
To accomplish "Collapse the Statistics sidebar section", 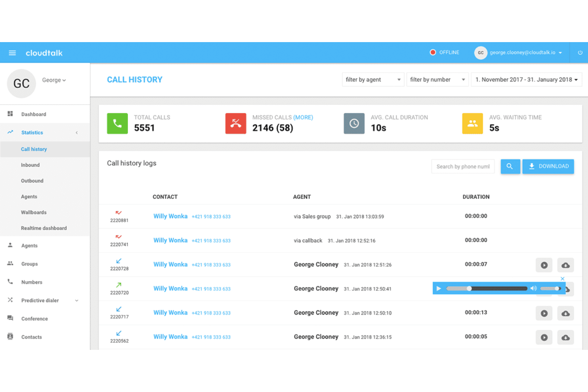I will (77, 132).
